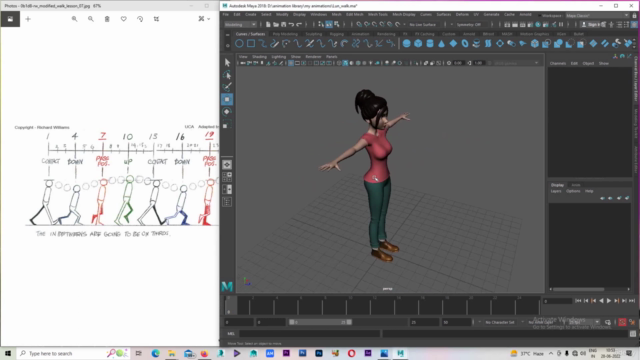Open the Windows menu in Maya

tap(318, 14)
